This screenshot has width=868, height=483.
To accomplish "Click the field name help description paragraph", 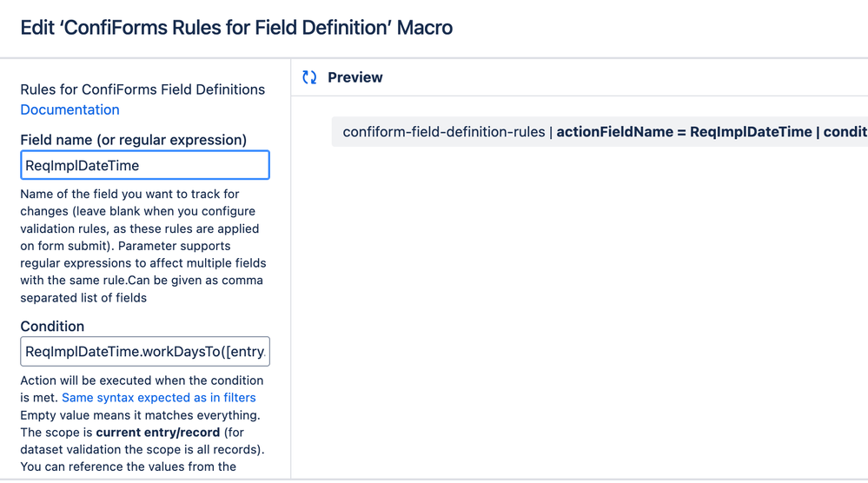I will [142, 246].
